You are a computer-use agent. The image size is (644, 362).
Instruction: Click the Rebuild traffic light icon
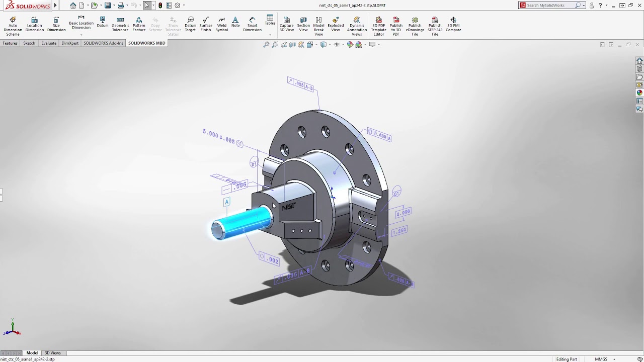point(160,6)
